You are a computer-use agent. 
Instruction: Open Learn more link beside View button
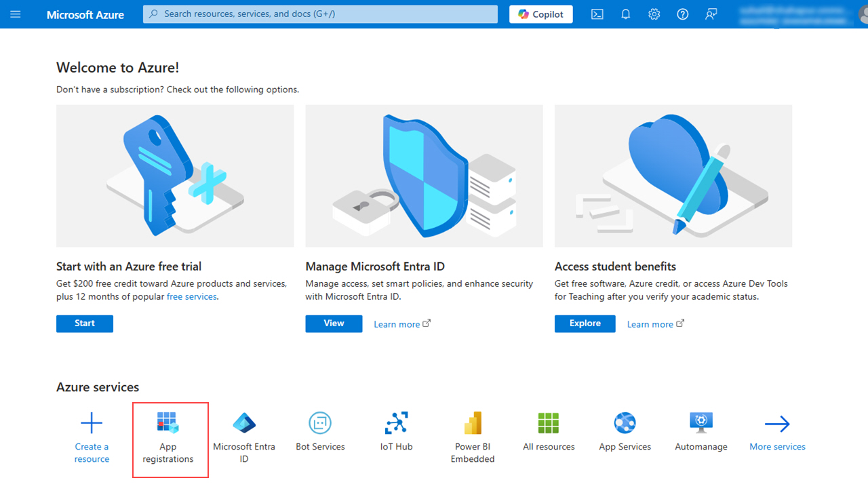click(402, 324)
